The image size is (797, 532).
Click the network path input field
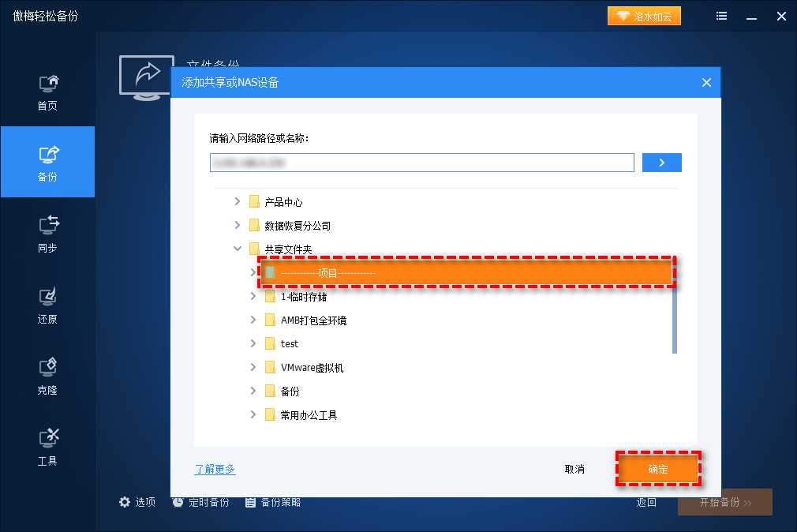point(421,163)
